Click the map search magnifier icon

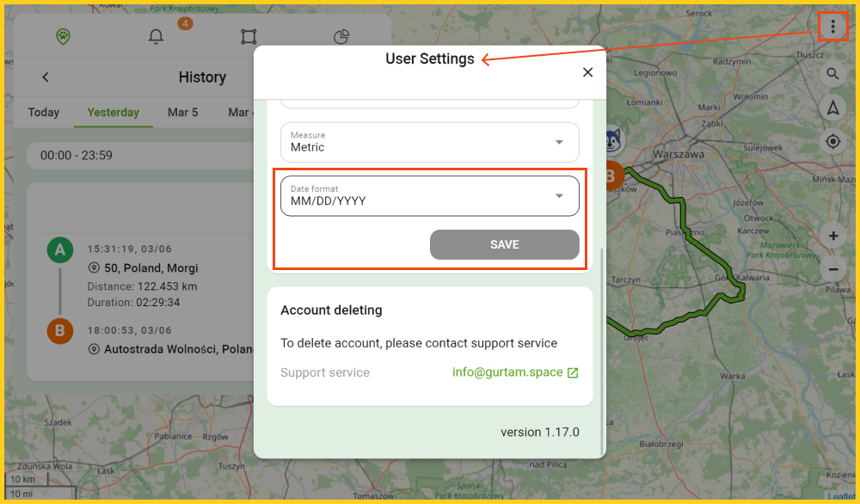pos(832,74)
